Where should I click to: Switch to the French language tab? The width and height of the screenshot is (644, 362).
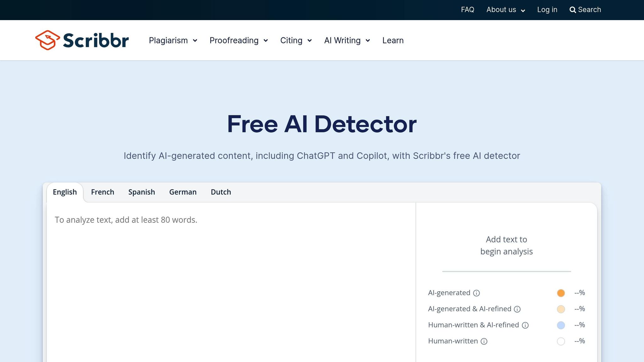pos(103,192)
